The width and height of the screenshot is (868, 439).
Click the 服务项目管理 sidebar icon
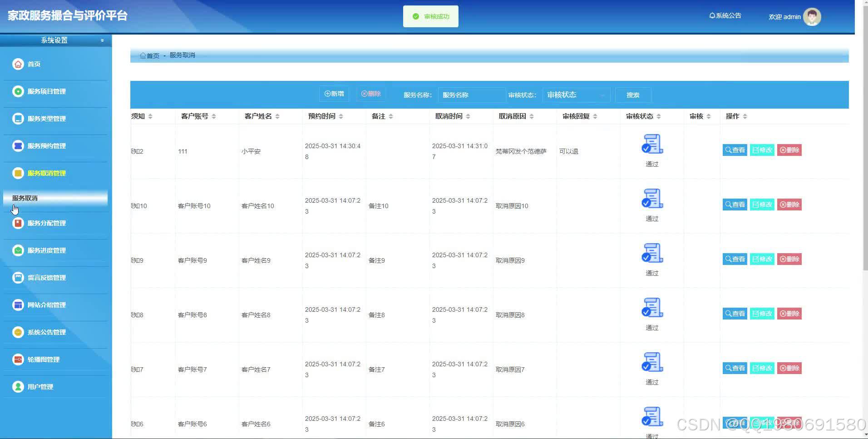(18, 91)
